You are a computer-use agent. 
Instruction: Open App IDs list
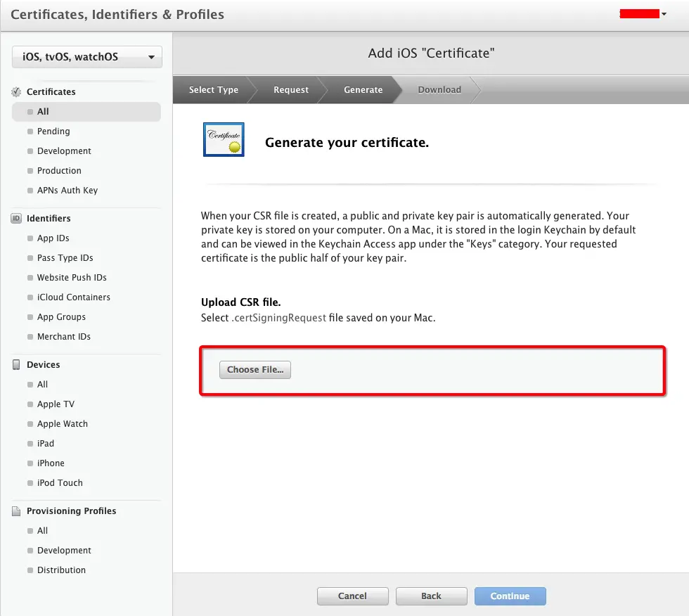(53, 238)
